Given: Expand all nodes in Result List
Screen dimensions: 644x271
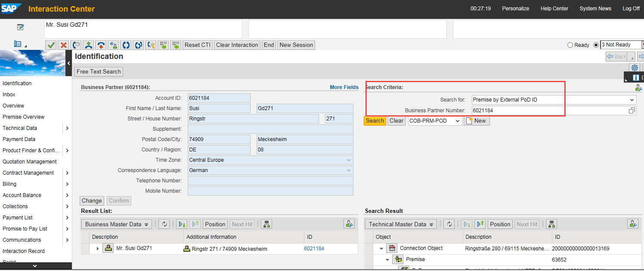Looking at the screenshot, I should [182, 224].
